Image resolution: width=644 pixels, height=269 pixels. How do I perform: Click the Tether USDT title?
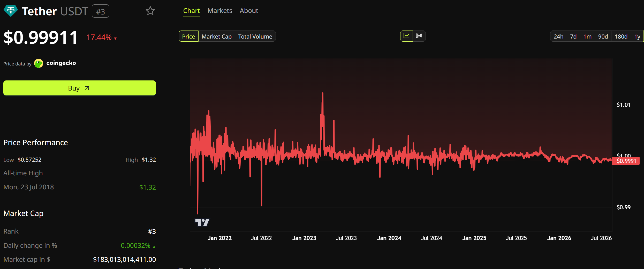[55, 11]
